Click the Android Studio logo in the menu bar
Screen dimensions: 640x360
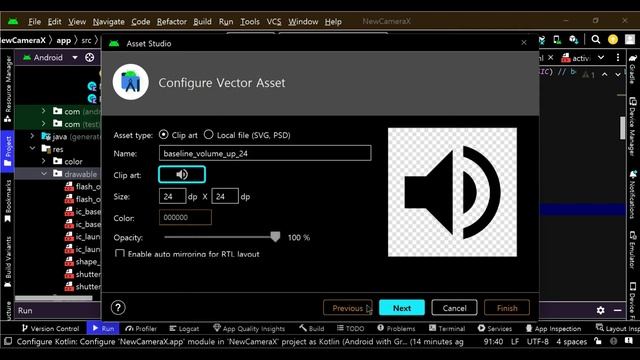(13, 21)
